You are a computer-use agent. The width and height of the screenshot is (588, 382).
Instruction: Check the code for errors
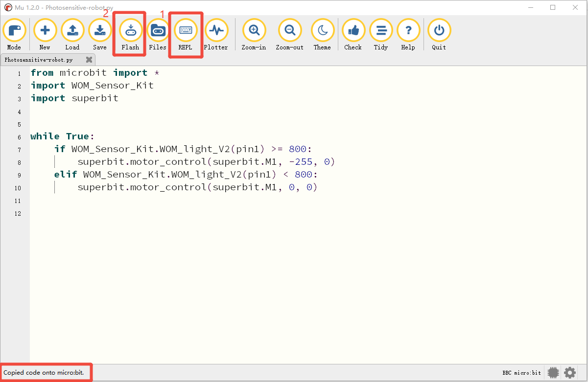[x=353, y=35]
